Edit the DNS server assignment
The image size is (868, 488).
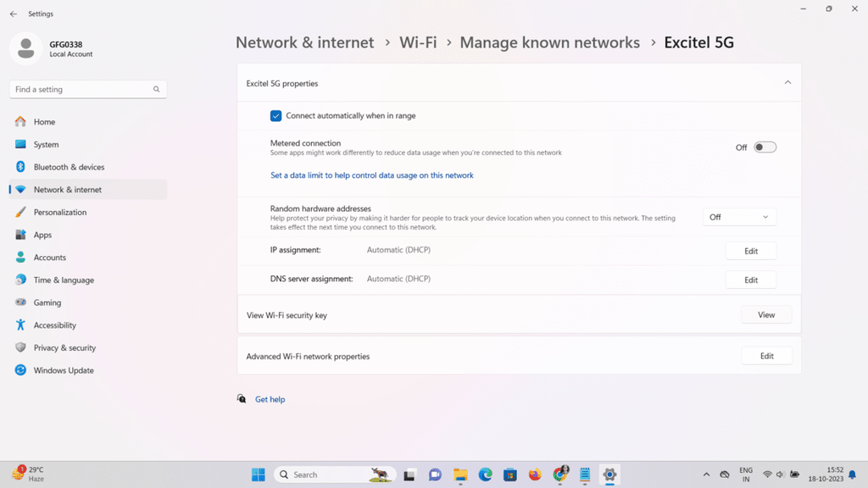click(x=751, y=280)
